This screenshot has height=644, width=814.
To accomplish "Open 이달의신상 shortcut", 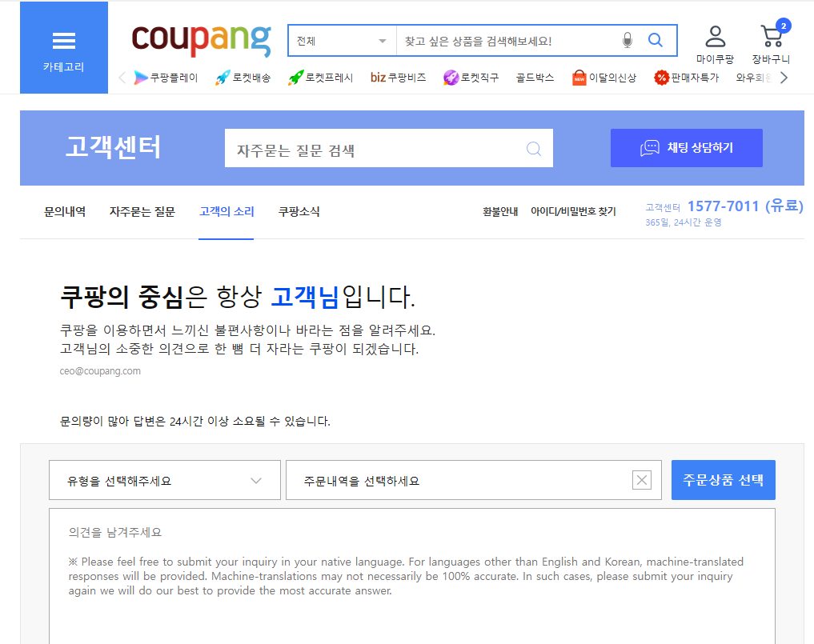I will pos(603,78).
